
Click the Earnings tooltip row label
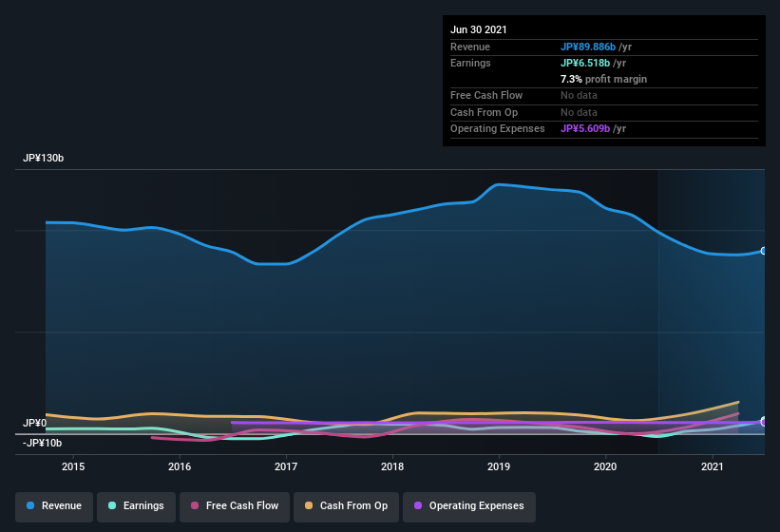point(470,63)
